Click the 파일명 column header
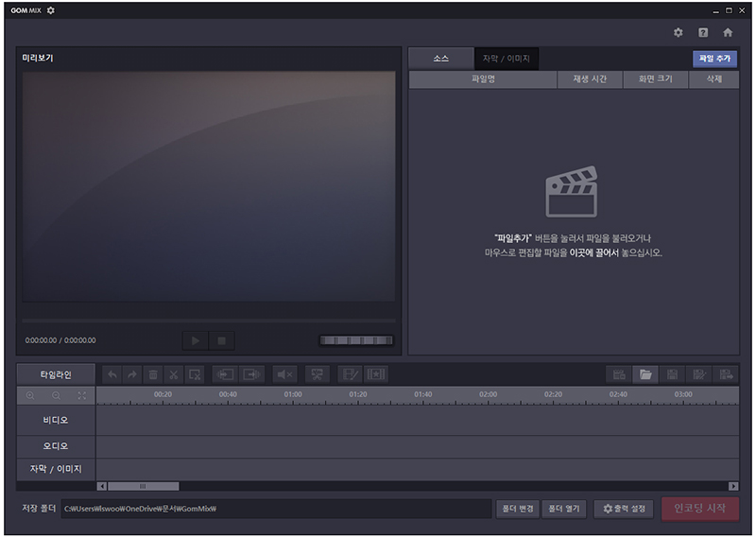This screenshot has width=756, height=538. click(x=483, y=79)
